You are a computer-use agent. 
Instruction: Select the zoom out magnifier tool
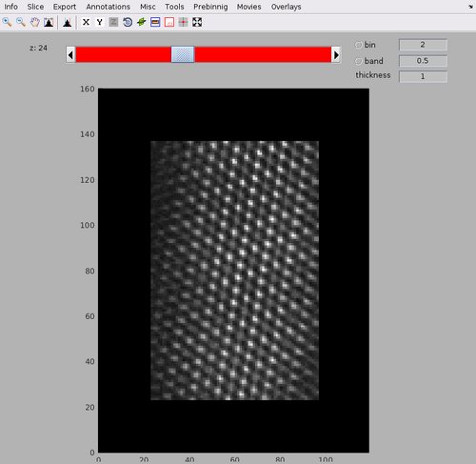tap(21, 22)
